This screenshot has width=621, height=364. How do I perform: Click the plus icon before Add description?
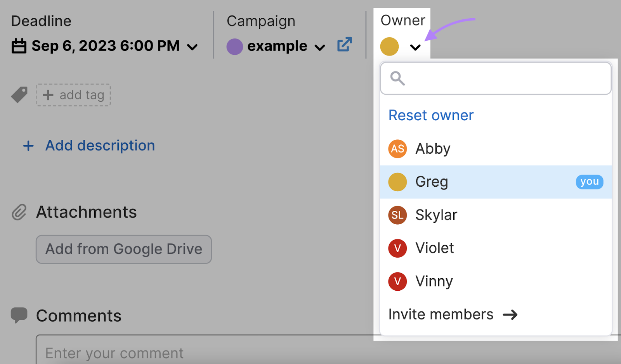(x=28, y=146)
